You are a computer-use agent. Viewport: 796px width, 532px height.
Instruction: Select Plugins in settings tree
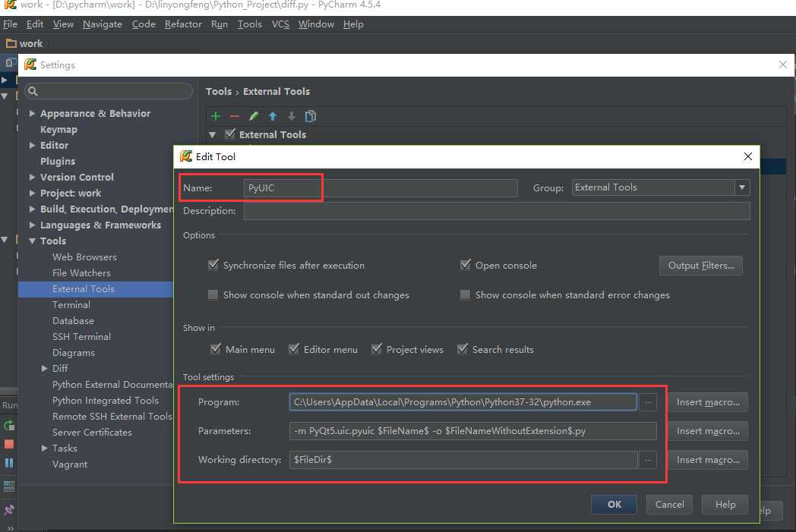[58, 162]
